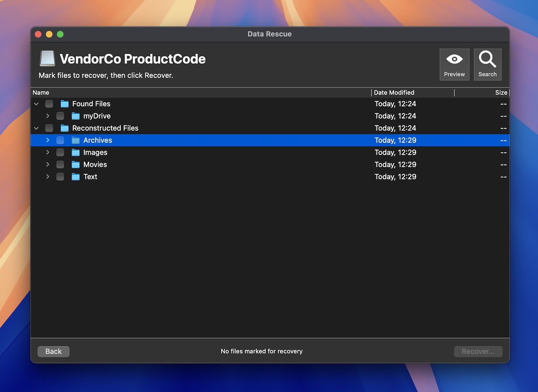Expand the myDrive folder
This screenshot has width=538, height=392.
pyautogui.click(x=48, y=116)
